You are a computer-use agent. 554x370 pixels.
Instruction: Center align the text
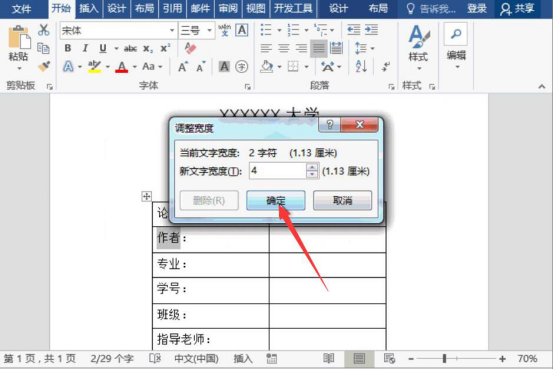pyautogui.click(x=284, y=48)
